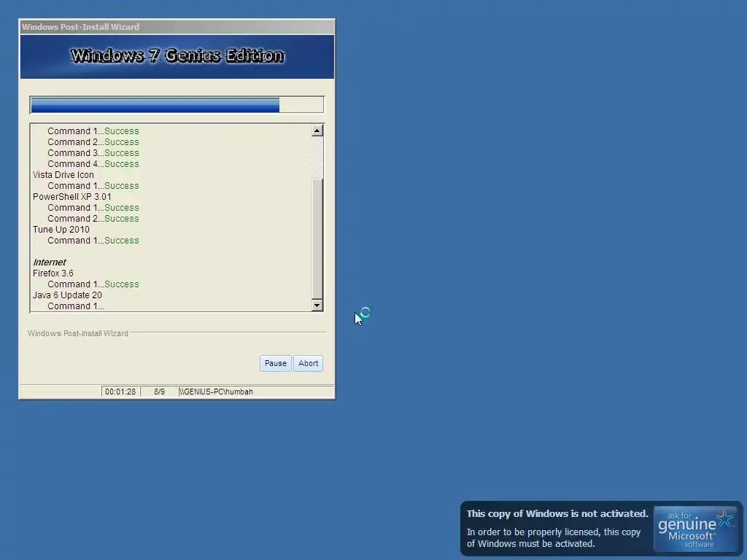The height and width of the screenshot is (560, 747).
Task: Abort the post-install wizard
Action: click(x=308, y=363)
